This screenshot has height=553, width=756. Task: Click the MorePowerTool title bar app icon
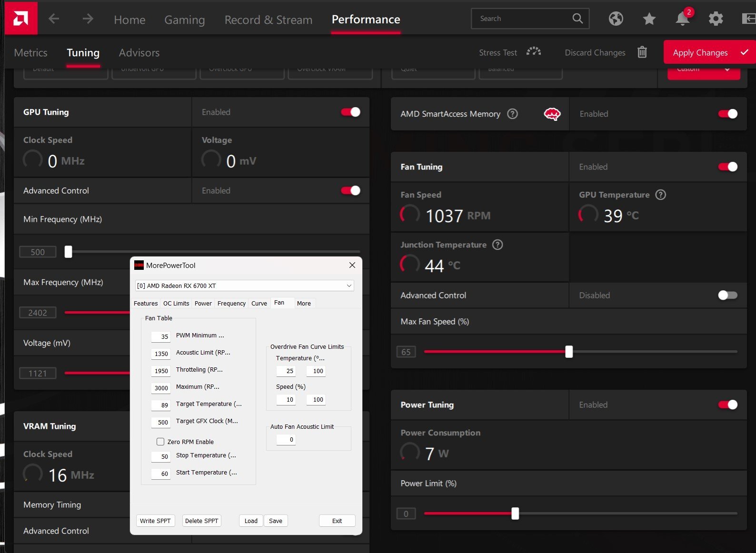pos(139,266)
